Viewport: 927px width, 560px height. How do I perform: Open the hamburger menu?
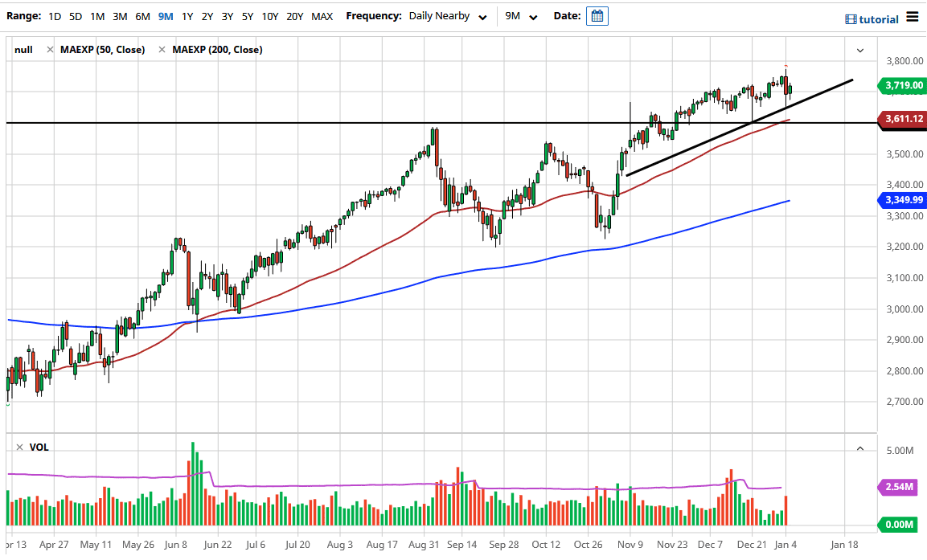point(913,18)
